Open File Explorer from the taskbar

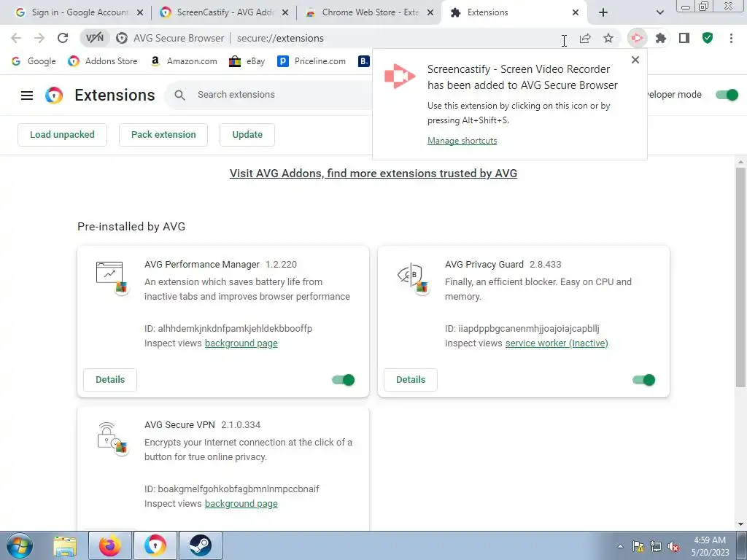click(65, 545)
